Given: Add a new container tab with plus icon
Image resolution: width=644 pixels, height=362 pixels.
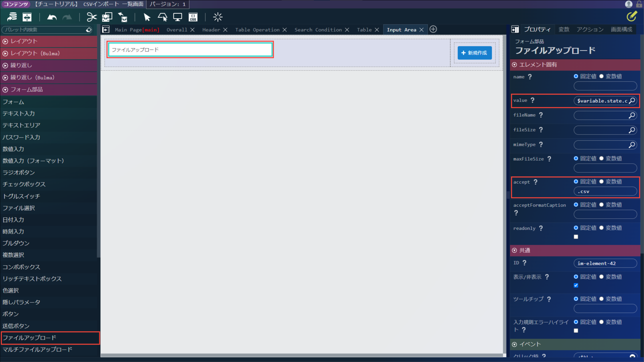Looking at the screenshot, I should pyautogui.click(x=433, y=29).
